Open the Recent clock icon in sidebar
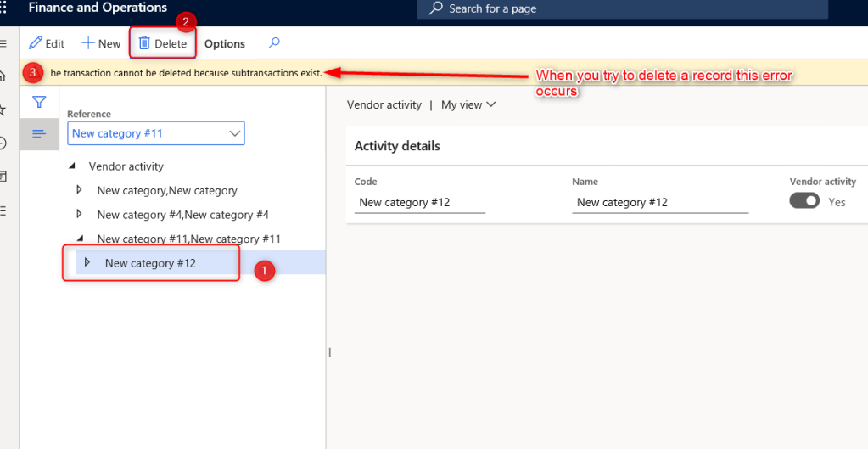868x449 pixels. (x=3, y=143)
